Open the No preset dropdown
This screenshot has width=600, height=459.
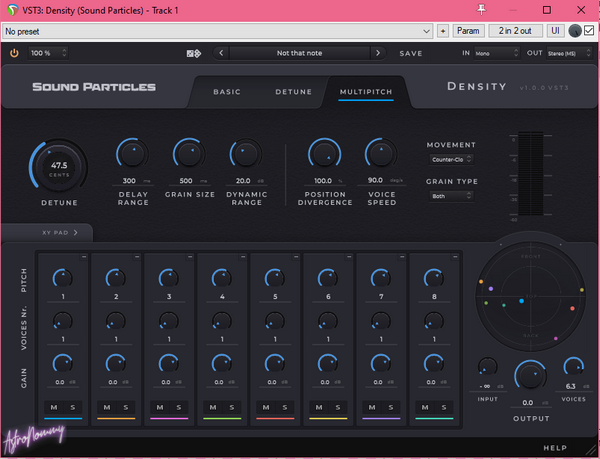[218, 31]
